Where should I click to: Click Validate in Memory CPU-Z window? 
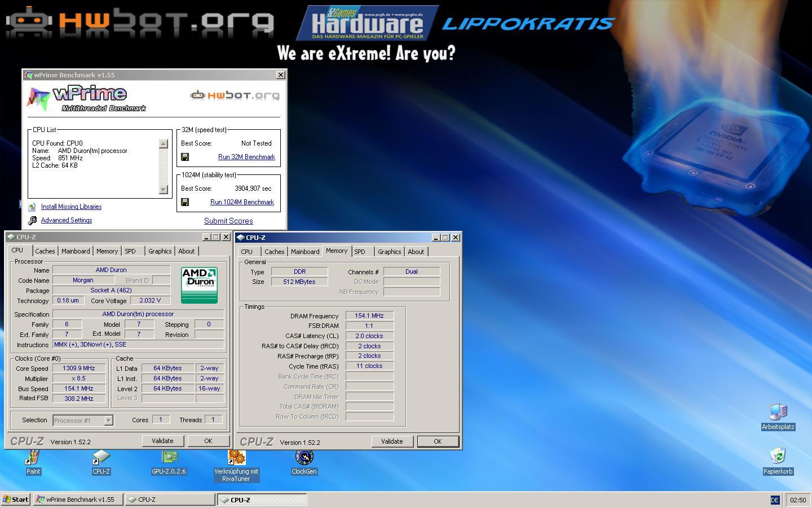pyautogui.click(x=392, y=441)
